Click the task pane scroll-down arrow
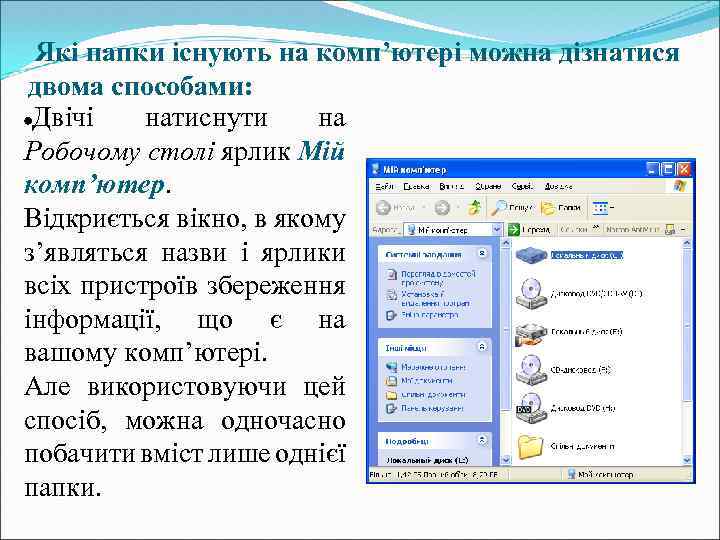The image size is (720, 540). [506, 460]
